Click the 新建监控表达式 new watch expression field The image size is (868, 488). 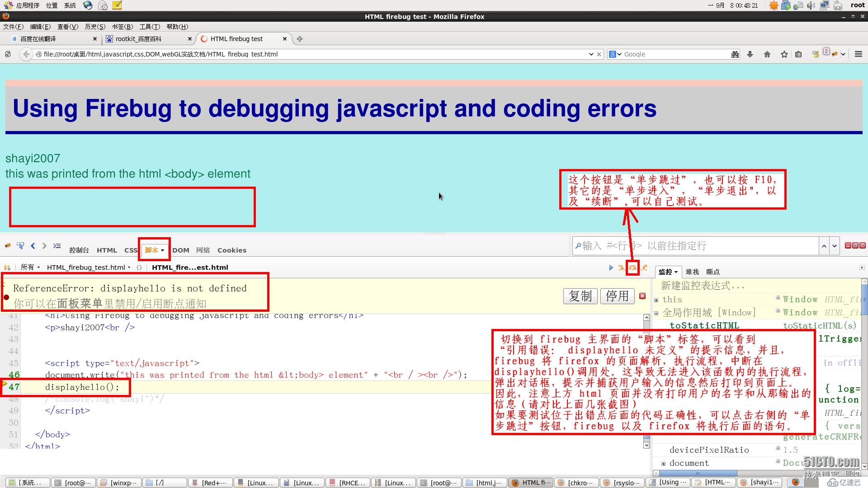(757, 286)
